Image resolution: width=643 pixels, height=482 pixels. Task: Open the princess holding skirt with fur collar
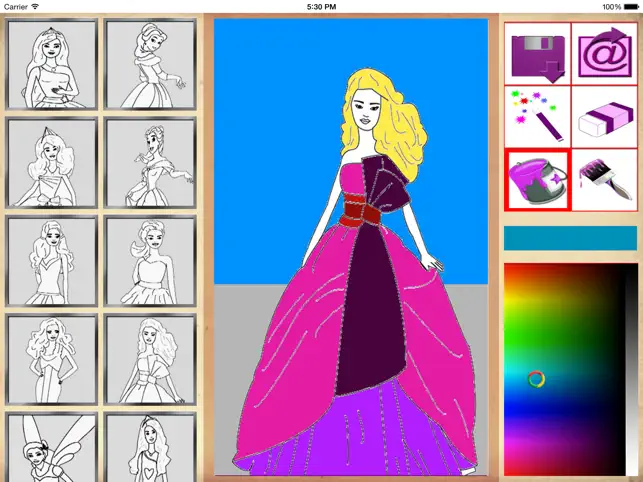tap(150, 64)
